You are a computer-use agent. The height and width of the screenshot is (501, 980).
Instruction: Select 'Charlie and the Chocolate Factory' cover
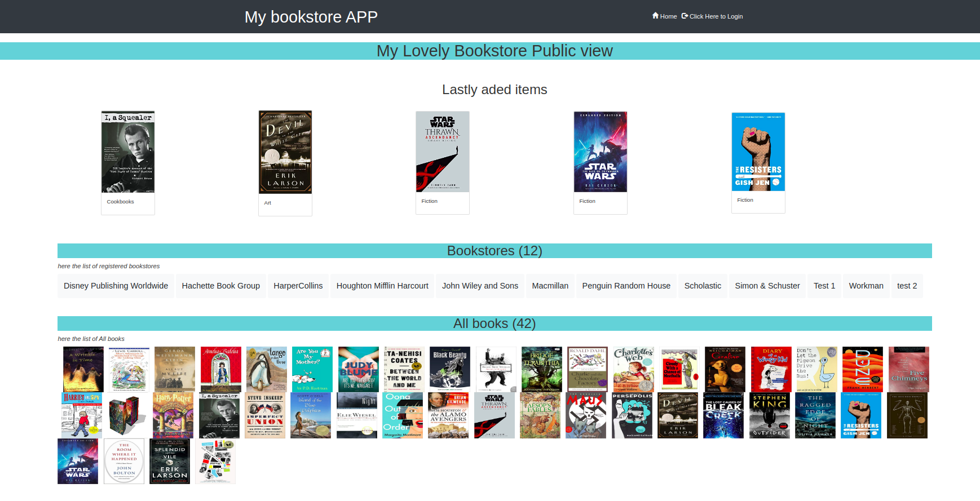[588, 369]
